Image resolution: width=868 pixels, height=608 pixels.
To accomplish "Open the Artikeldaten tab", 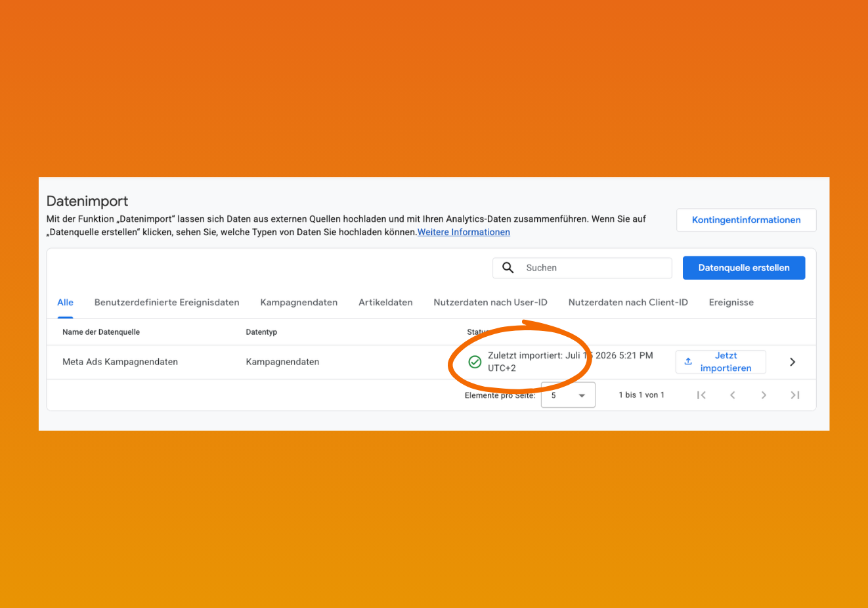I will pos(385,303).
